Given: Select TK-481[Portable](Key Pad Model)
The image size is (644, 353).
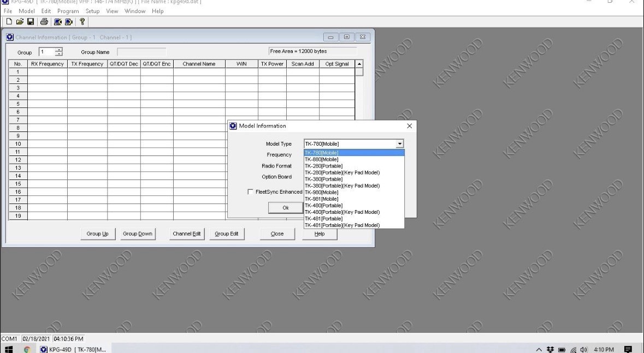Looking at the screenshot, I should click(x=354, y=225).
